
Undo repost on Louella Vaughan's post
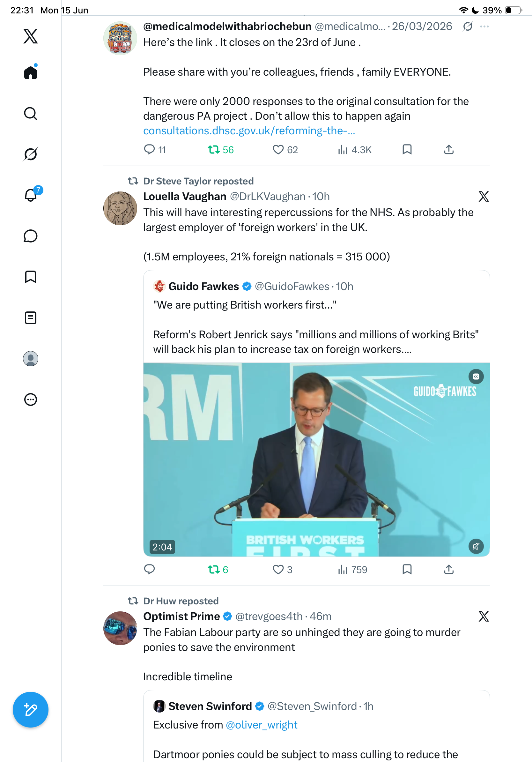coord(218,570)
